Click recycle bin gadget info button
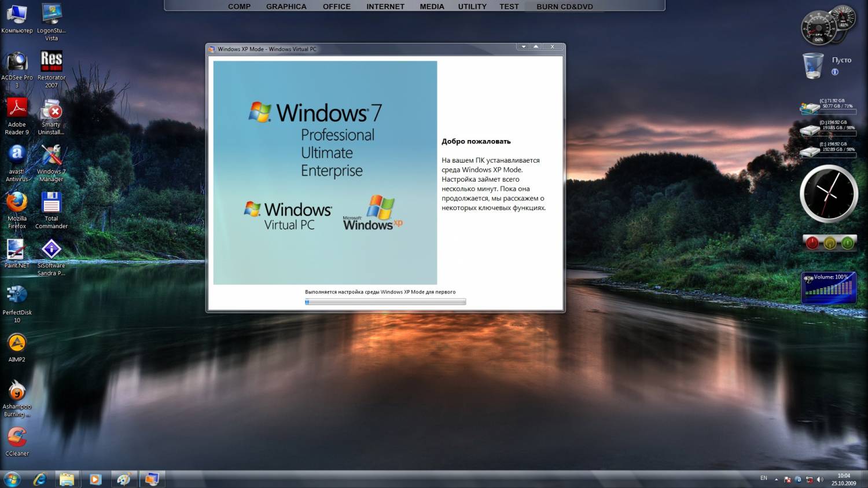 [x=834, y=72]
